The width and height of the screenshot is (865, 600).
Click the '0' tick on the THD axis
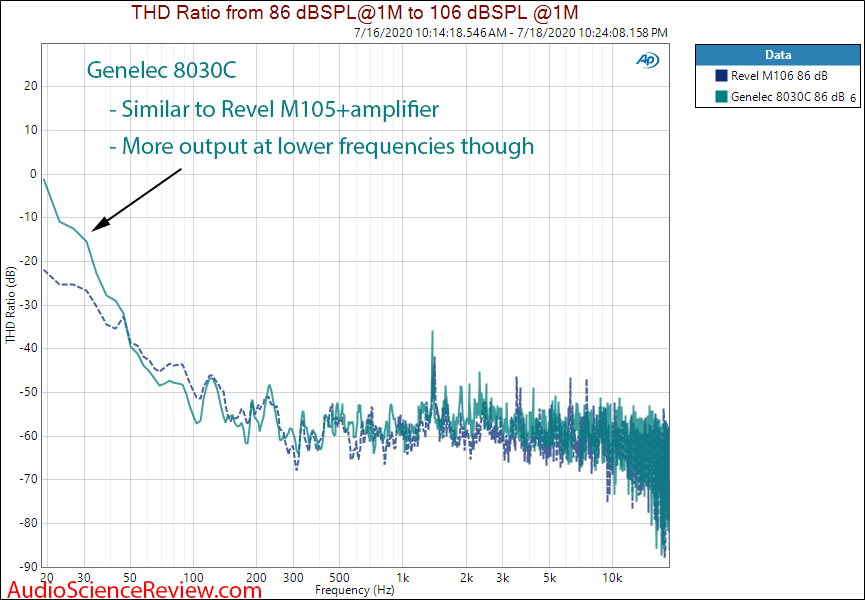coord(33,174)
